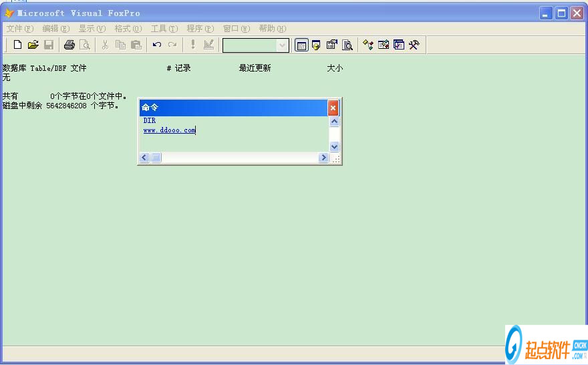Click the command window scroll up arrow
Screen dimensions: 588x365
click(x=334, y=122)
